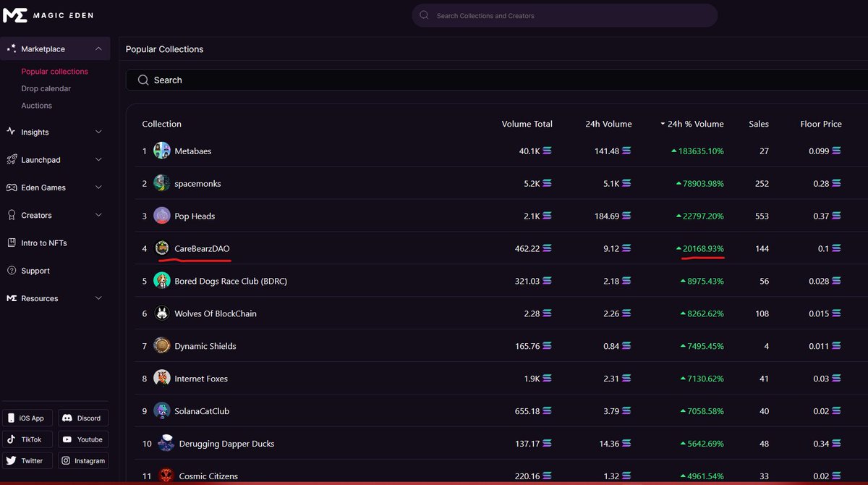Open the Support page
Image resolution: width=868 pixels, height=485 pixels.
[35, 271]
